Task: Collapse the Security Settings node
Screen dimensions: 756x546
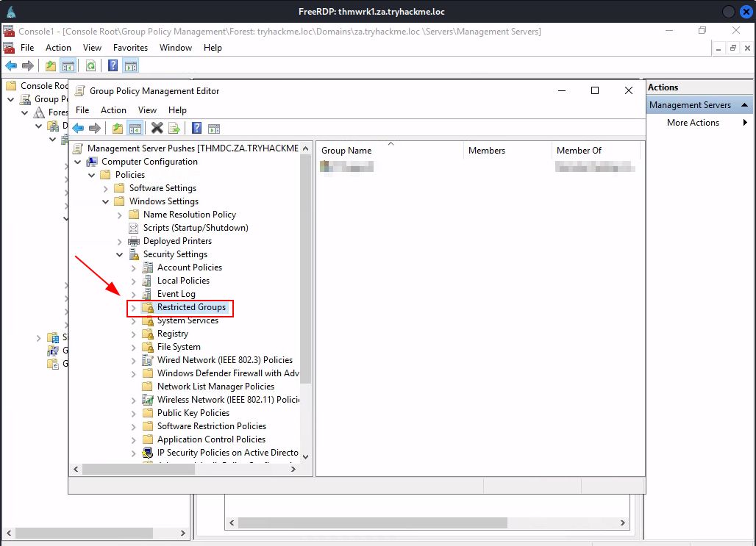Action: click(120, 254)
